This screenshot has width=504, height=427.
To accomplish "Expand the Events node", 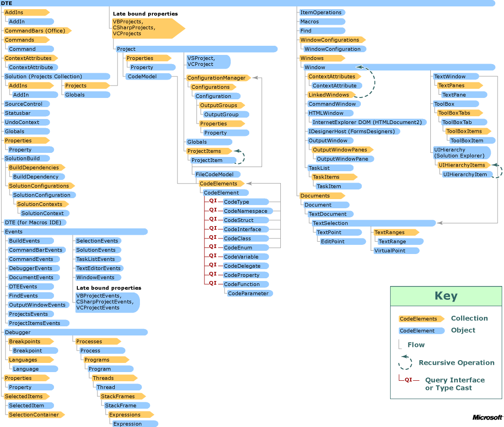I will (x=17, y=232).
